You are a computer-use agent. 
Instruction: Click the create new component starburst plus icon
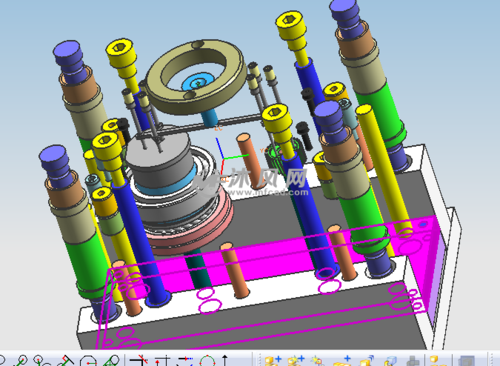point(296,361)
